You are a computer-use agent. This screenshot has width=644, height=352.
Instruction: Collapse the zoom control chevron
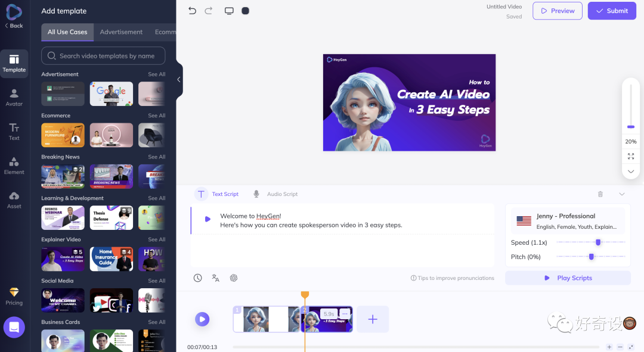631,171
